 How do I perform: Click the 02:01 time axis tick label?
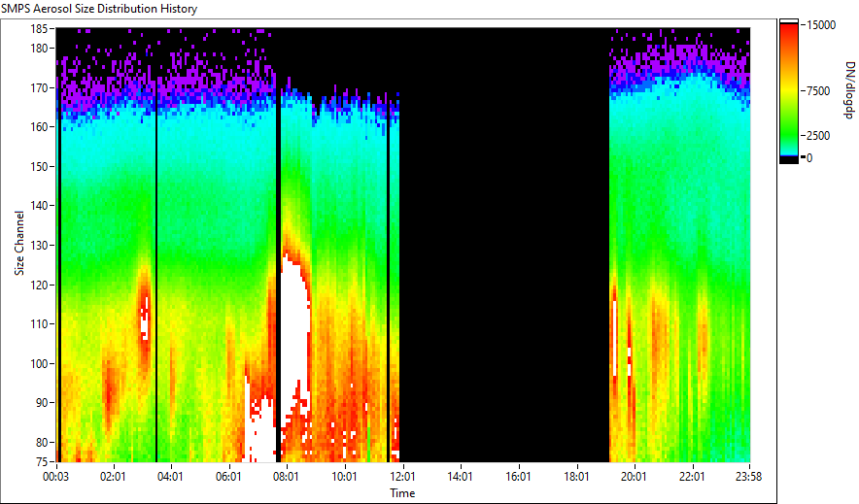click(113, 477)
